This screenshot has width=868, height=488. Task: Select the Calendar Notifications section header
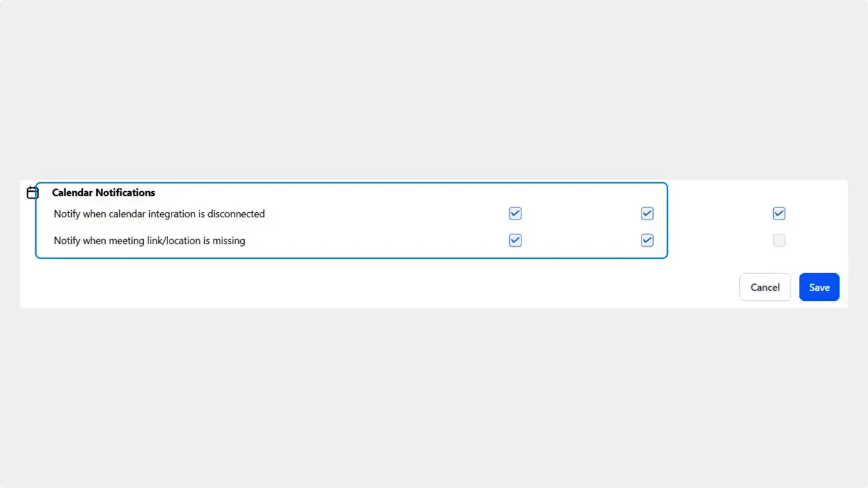103,192
